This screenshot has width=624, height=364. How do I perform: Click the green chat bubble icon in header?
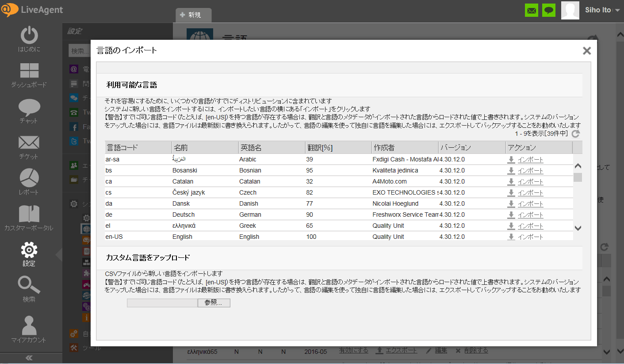(x=549, y=10)
